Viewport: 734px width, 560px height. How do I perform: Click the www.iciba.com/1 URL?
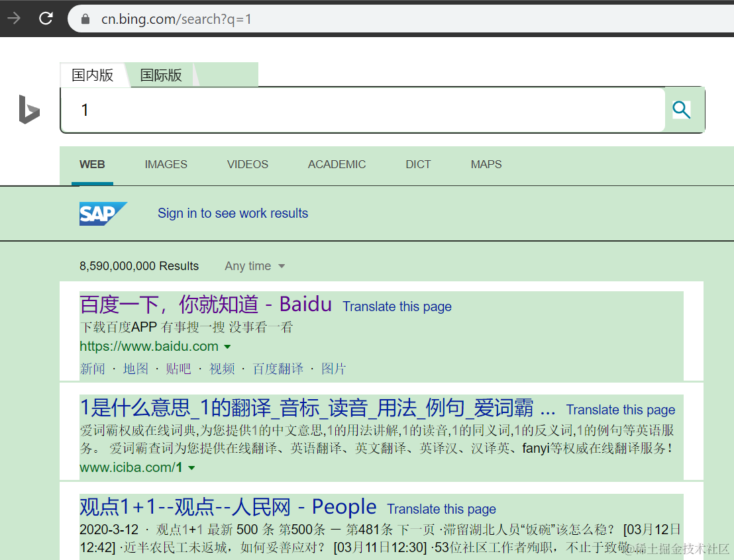click(131, 467)
